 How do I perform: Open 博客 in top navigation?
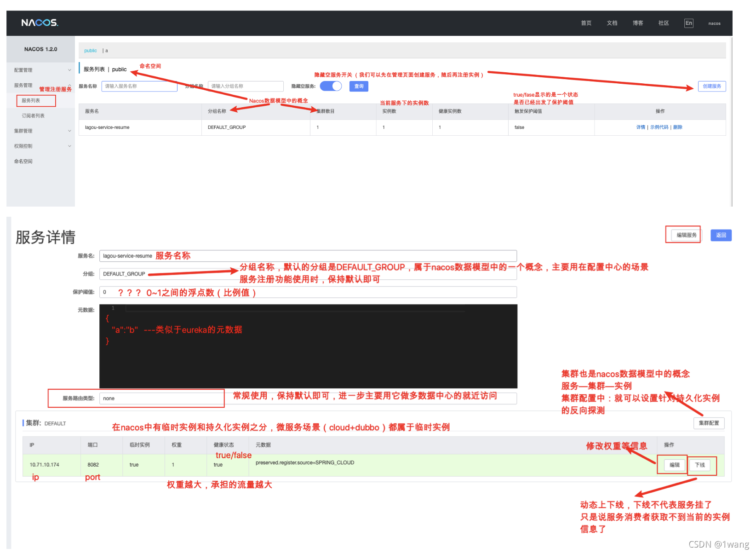click(637, 23)
